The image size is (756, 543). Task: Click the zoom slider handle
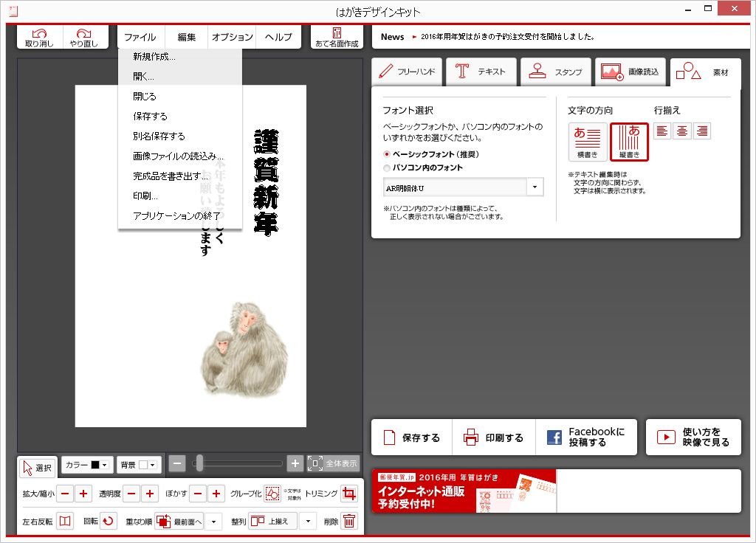point(199,463)
